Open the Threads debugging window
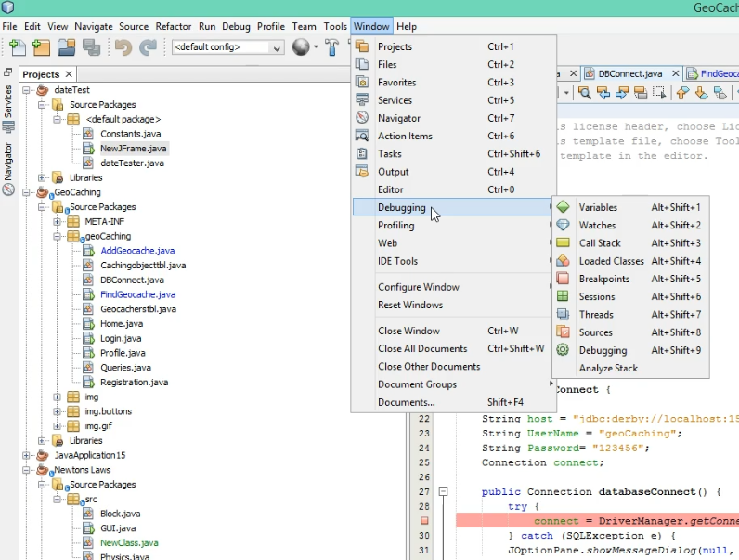 click(x=630, y=315)
